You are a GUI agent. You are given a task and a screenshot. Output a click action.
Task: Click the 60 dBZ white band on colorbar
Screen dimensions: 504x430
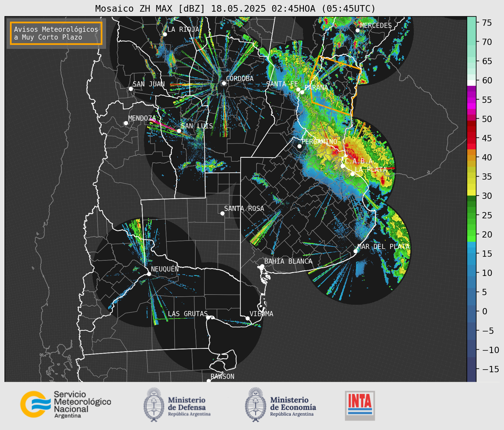pos(471,83)
